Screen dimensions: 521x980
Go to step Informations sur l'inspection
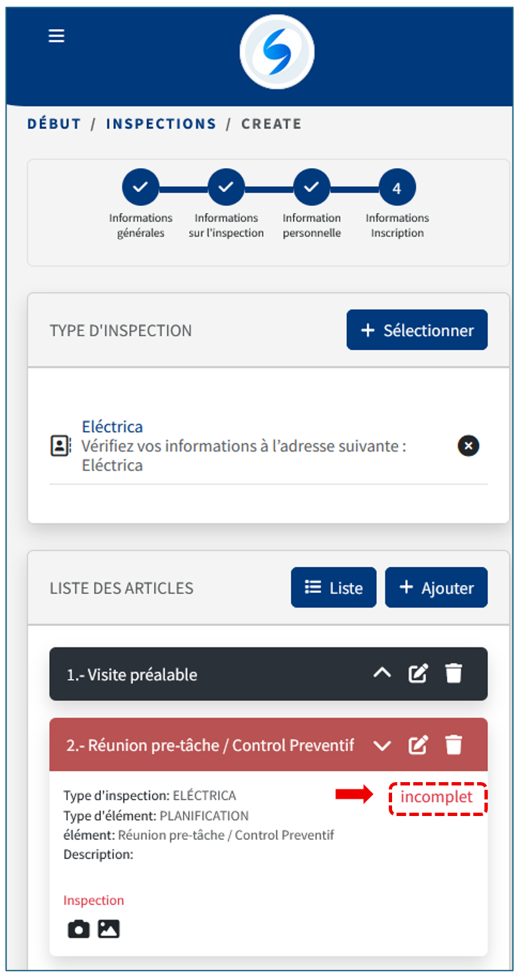pos(226,188)
